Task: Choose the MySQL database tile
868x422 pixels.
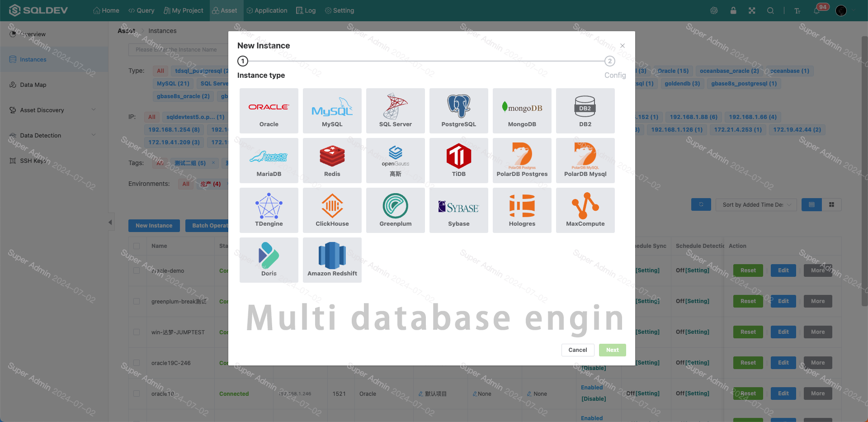Action: (332, 111)
